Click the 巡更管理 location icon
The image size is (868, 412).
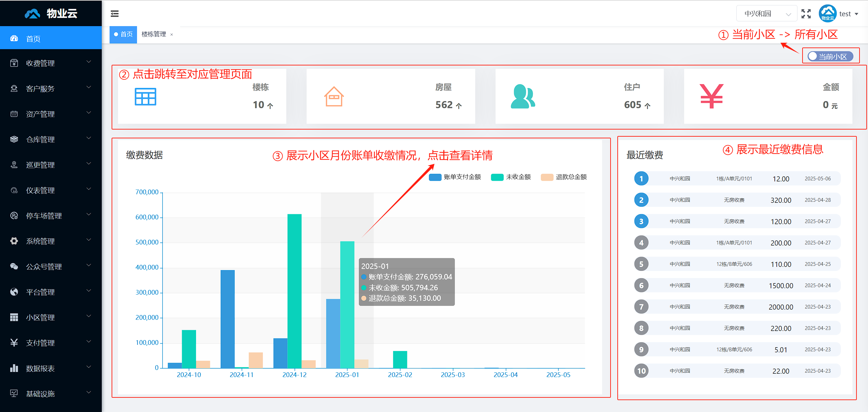14,165
